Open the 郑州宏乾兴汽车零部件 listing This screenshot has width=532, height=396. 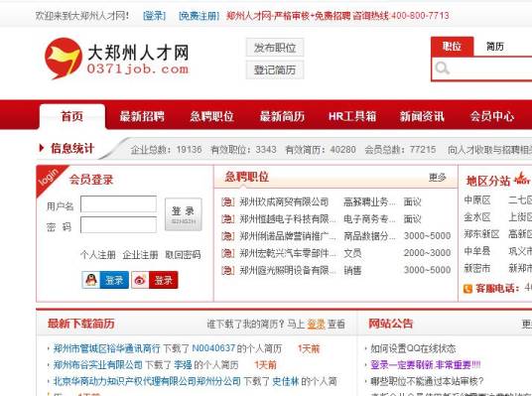click(x=288, y=253)
